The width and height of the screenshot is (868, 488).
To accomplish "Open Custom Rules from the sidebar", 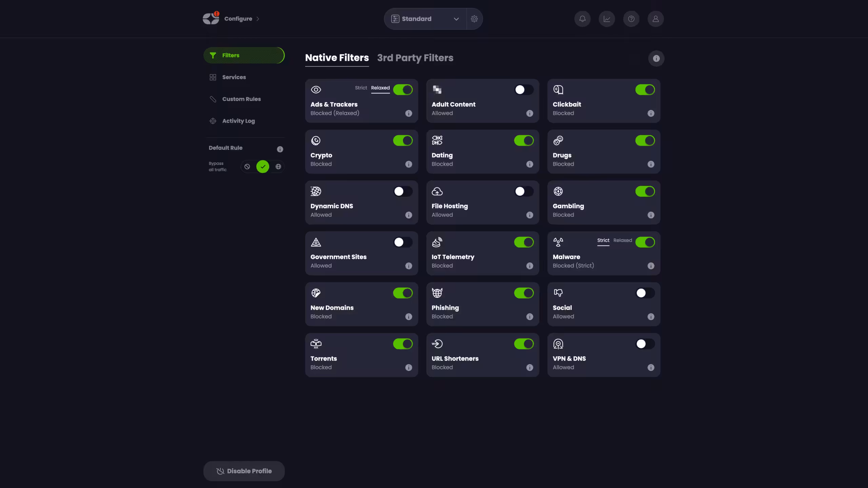I will 241,99.
